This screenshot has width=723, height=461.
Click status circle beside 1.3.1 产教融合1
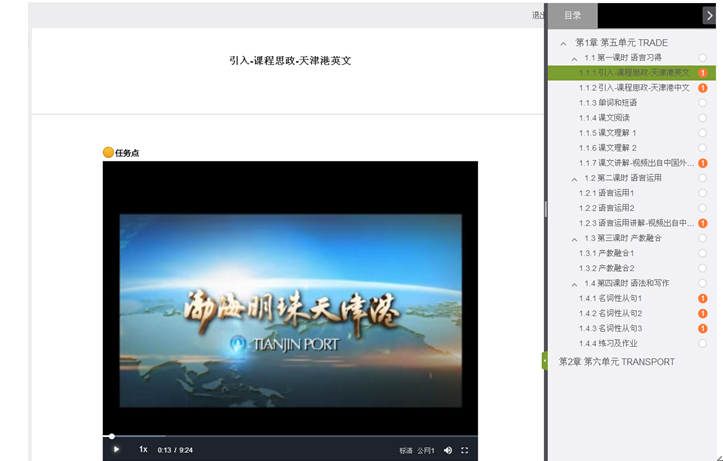[x=702, y=253]
